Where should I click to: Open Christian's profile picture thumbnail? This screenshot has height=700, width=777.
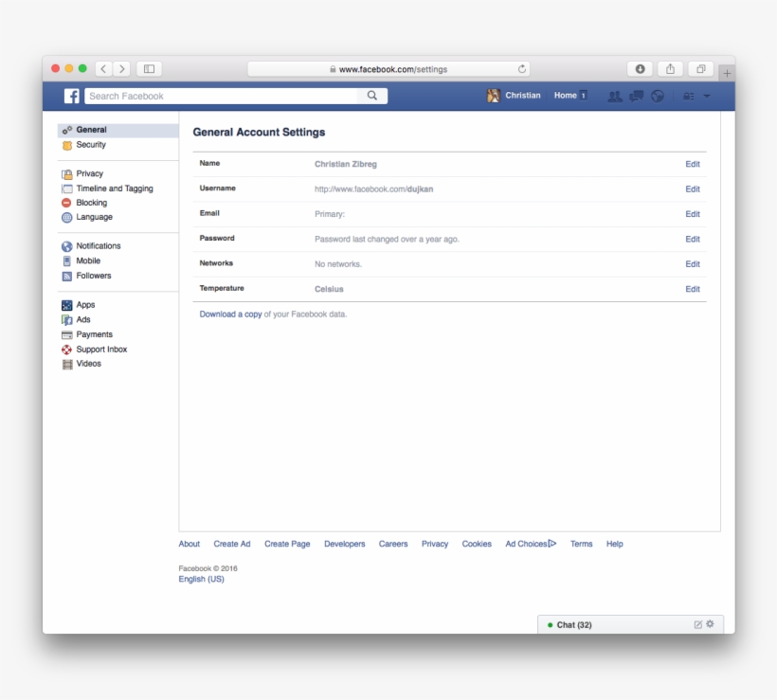(x=493, y=96)
